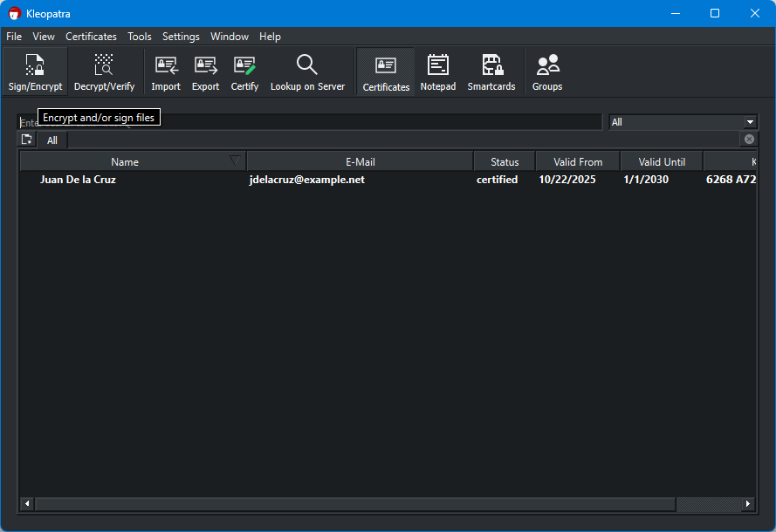Close the All tab with X button
Viewport: 776px width, 532px height.
[x=749, y=140]
